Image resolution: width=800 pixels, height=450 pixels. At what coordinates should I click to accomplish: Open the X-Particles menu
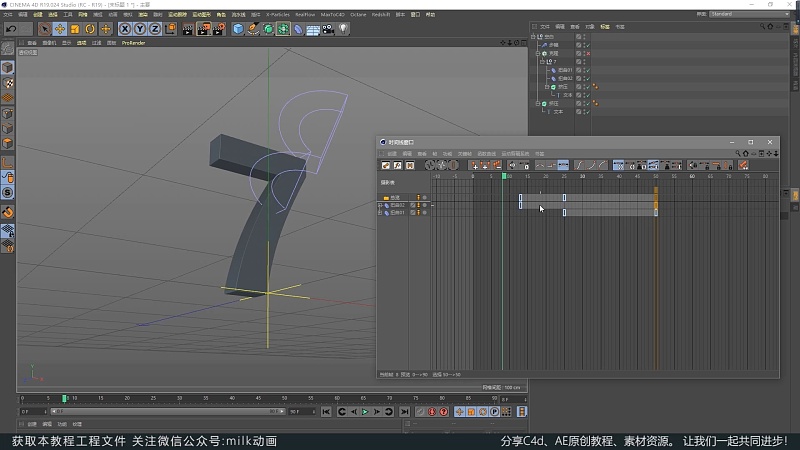(x=278, y=15)
